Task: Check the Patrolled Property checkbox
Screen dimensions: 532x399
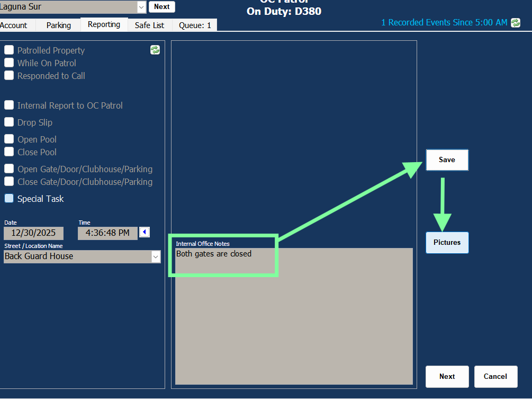Action: pyautogui.click(x=9, y=50)
